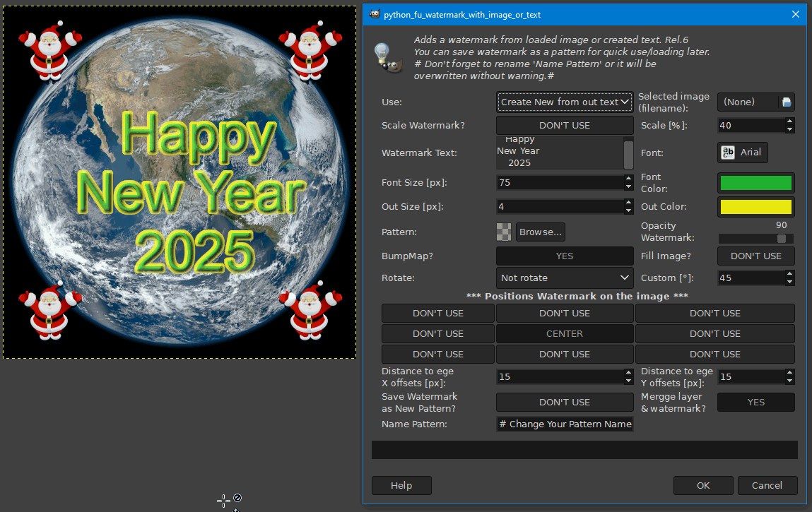The height and width of the screenshot is (512, 812).
Task: Click the Cancel button
Action: (767, 486)
